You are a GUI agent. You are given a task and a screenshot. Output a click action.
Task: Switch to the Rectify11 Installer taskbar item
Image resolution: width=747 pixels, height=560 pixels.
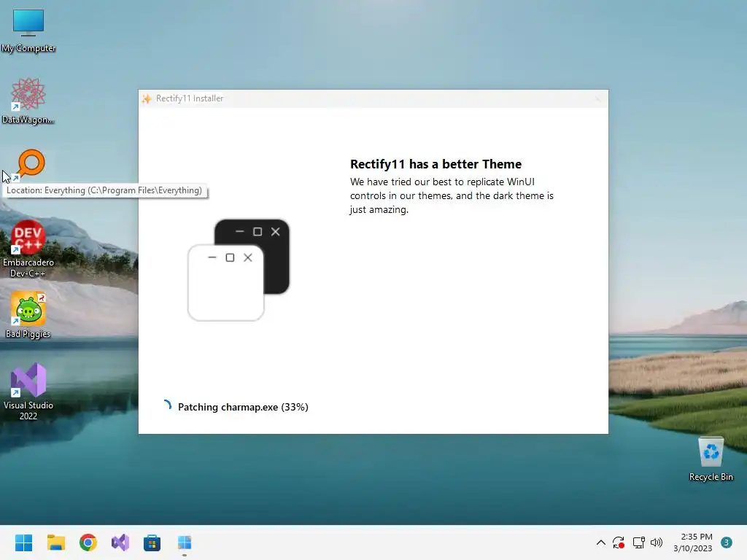pyautogui.click(x=185, y=542)
